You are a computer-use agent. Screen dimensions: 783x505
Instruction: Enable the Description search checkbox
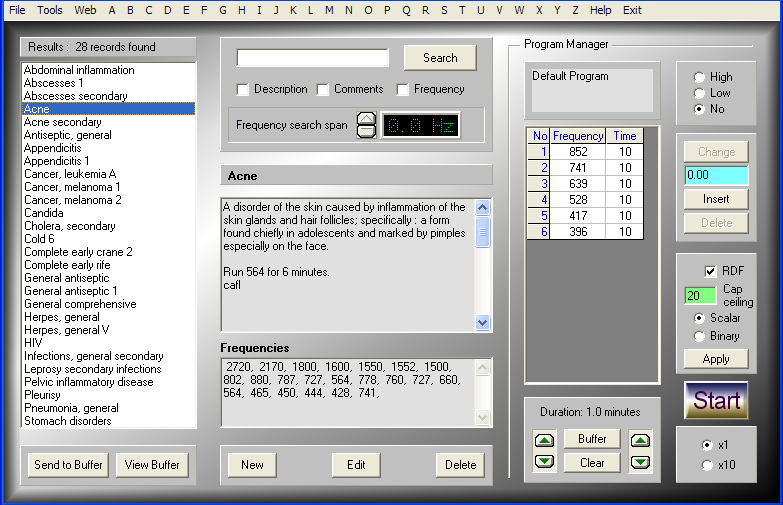243,89
